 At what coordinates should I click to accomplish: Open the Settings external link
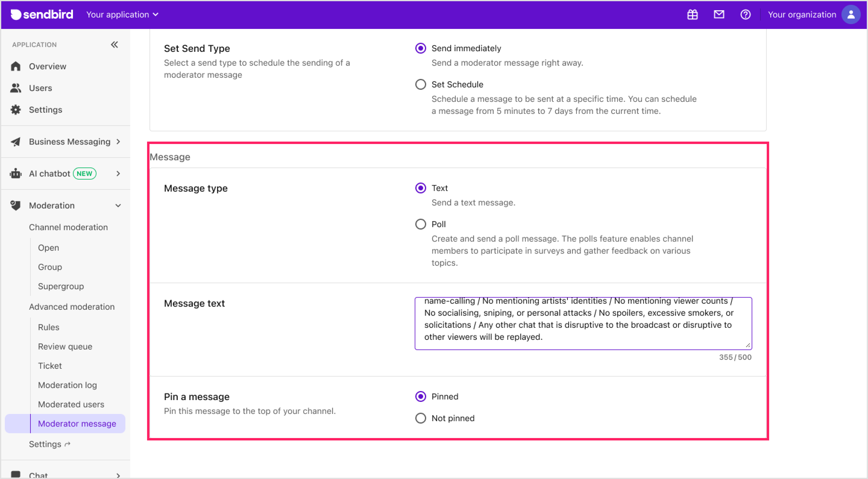point(49,444)
